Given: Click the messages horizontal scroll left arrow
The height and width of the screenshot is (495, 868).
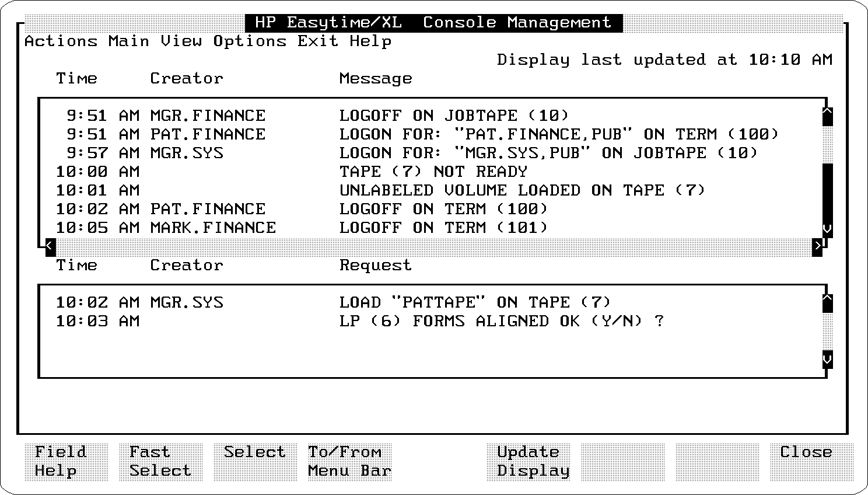Looking at the screenshot, I should [x=51, y=246].
